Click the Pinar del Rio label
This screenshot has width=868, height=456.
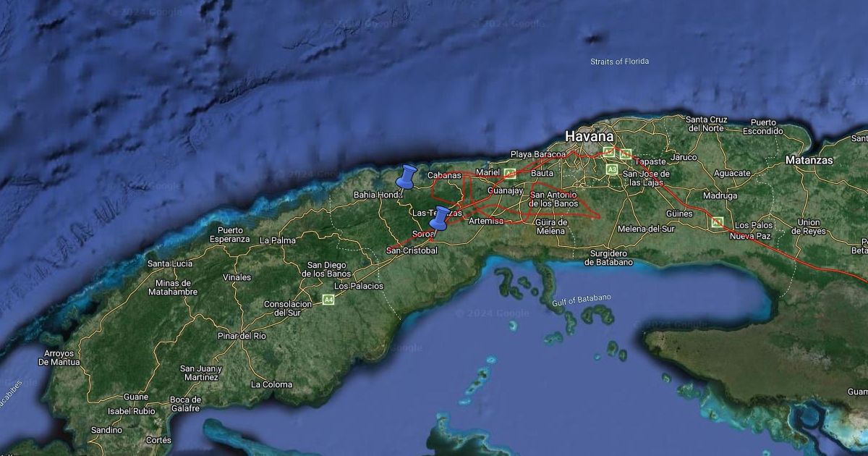pos(242,336)
